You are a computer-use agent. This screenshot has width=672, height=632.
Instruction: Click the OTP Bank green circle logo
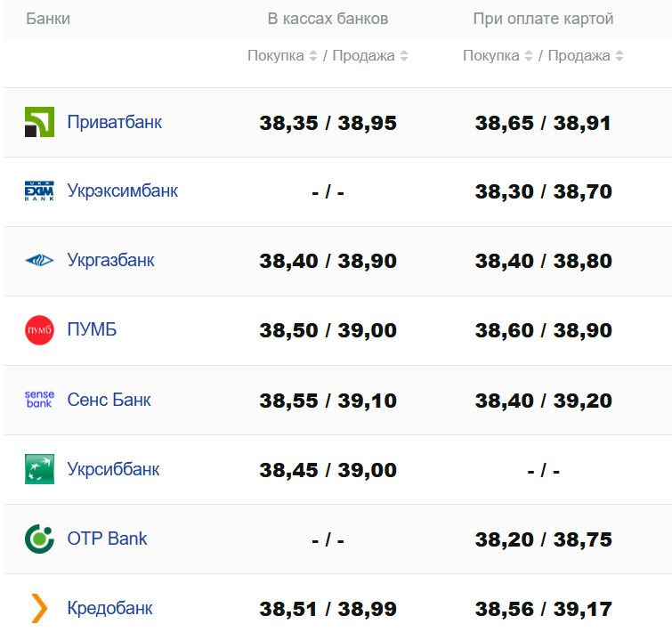coord(39,539)
